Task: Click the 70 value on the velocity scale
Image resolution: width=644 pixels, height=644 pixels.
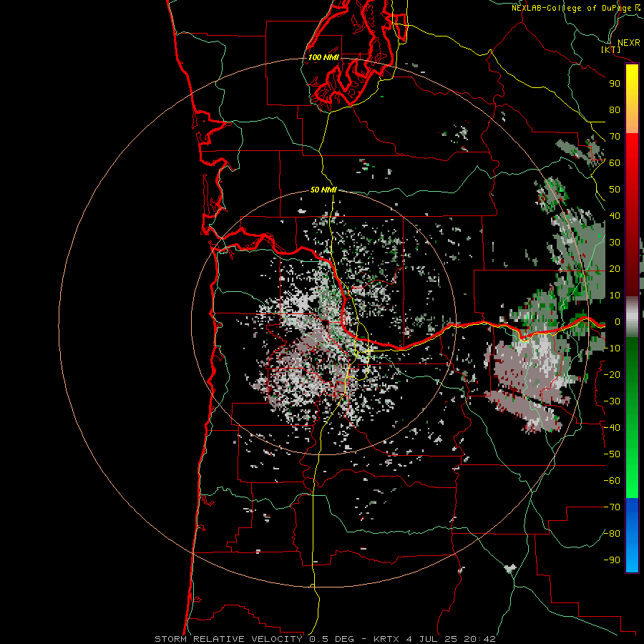Action: click(x=615, y=137)
